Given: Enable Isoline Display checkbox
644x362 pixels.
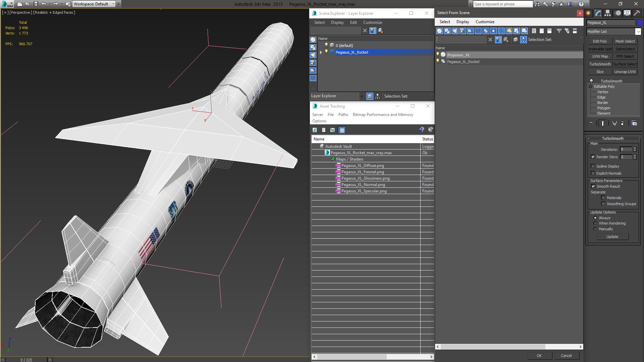Looking at the screenshot, I should pyautogui.click(x=593, y=166).
